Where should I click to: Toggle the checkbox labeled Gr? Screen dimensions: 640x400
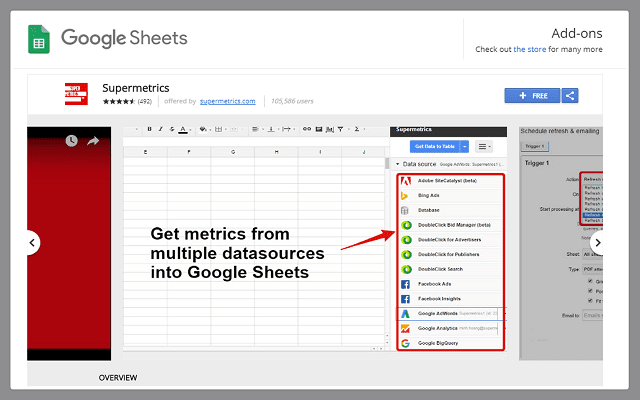pos(590,281)
